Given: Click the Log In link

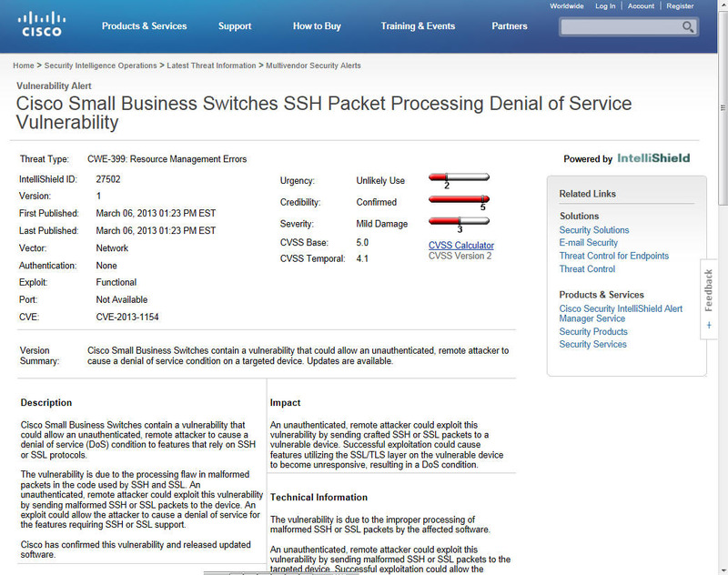Looking at the screenshot, I should [x=605, y=6].
